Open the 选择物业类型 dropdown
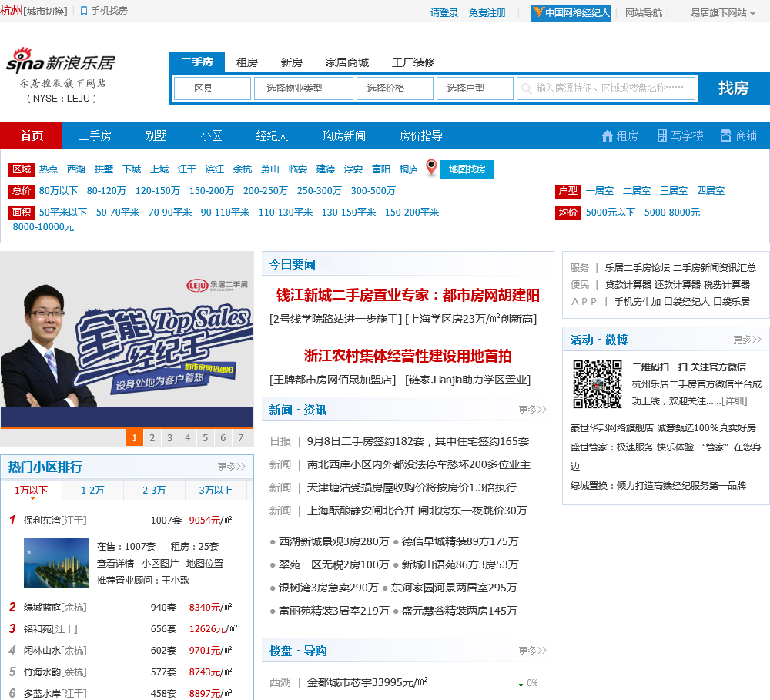Image resolution: width=770 pixels, height=700 pixels. 303,89
